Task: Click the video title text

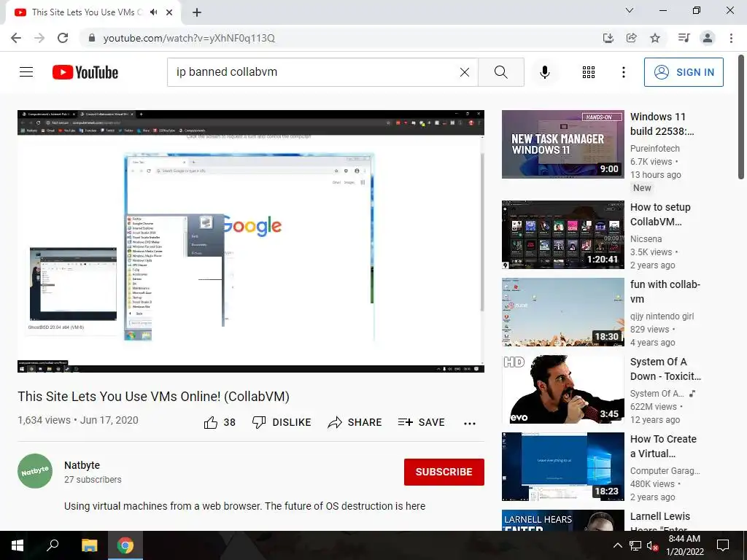Action: click(153, 397)
